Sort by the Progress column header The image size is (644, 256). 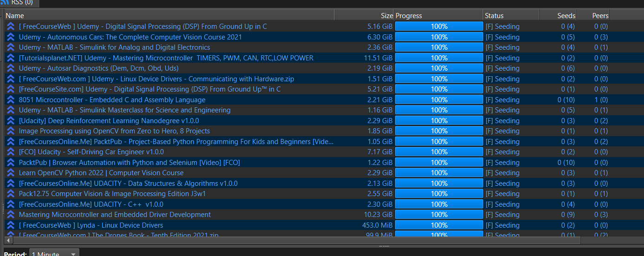(438, 15)
